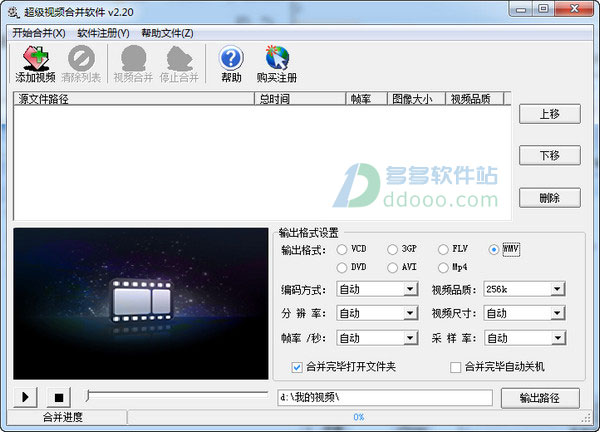Click the 删除 delete button
This screenshot has height=432, width=600.
[x=549, y=198]
